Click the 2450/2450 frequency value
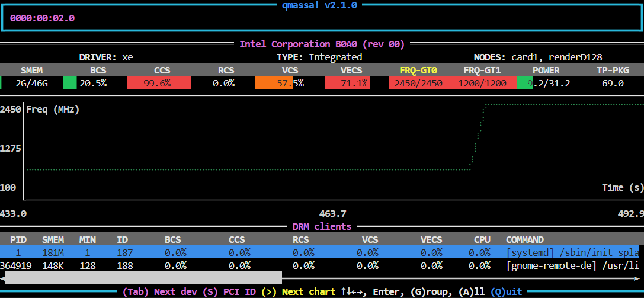Viewport: 644px width, 298px height. tap(418, 84)
